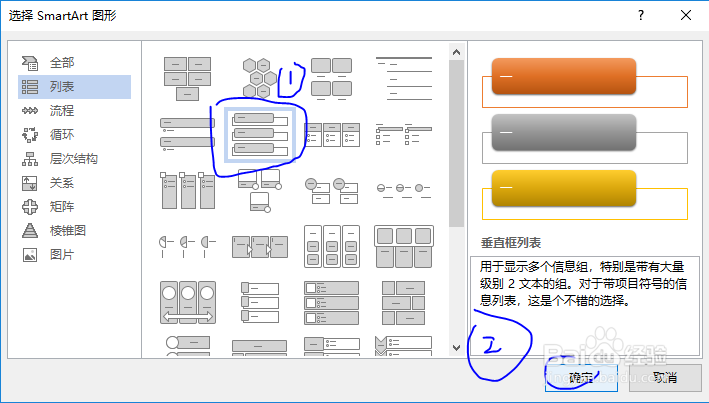The width and height of the screenshot is (709, 403).
Task: Choose the Horizontal Picture List layout
Action: coord(404,247)
